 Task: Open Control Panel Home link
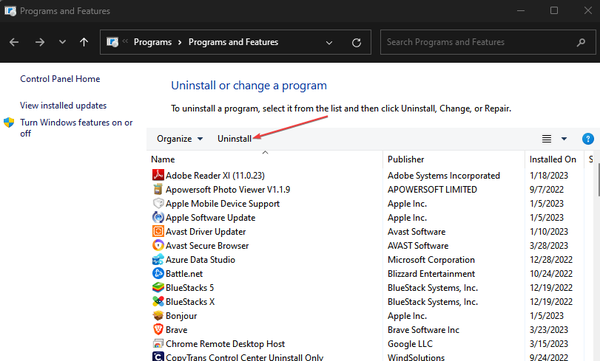pyautogui.click(x=60, y=79)
